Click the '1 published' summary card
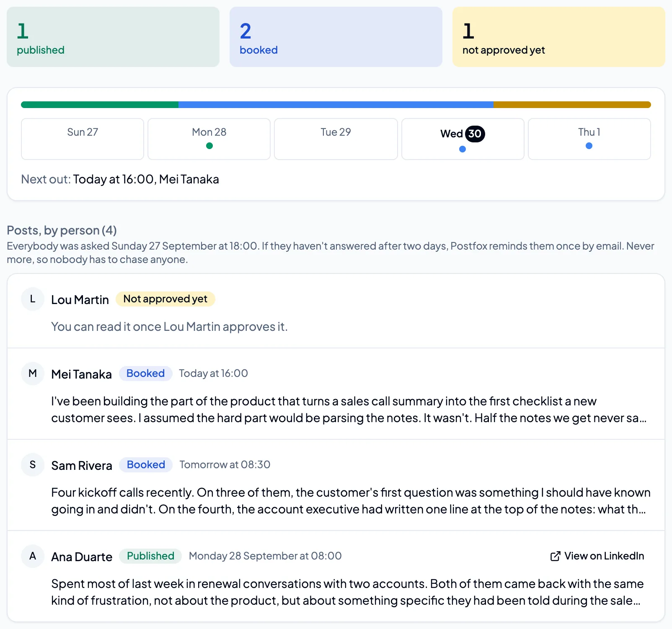Image resolution: width=672 pixels, height=629 pixels. click(113, 37)
